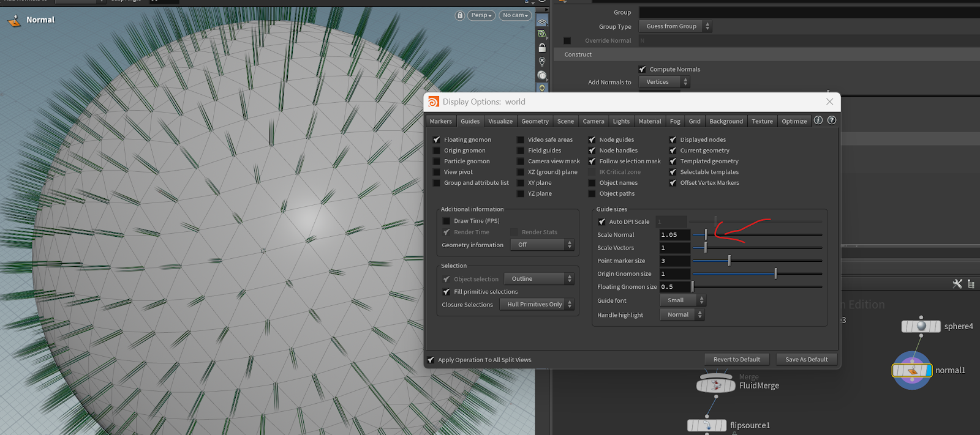The height and width of the screenshot is (435, 980).
Task: Switch to the Visualize tab
Action: pos(500,121)
